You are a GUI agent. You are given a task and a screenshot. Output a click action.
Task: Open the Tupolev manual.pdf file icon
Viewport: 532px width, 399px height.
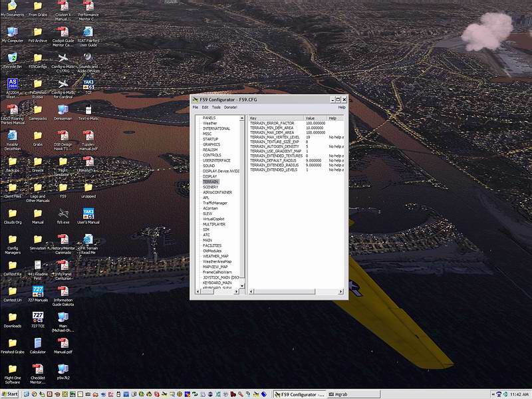tap(88, 136)
